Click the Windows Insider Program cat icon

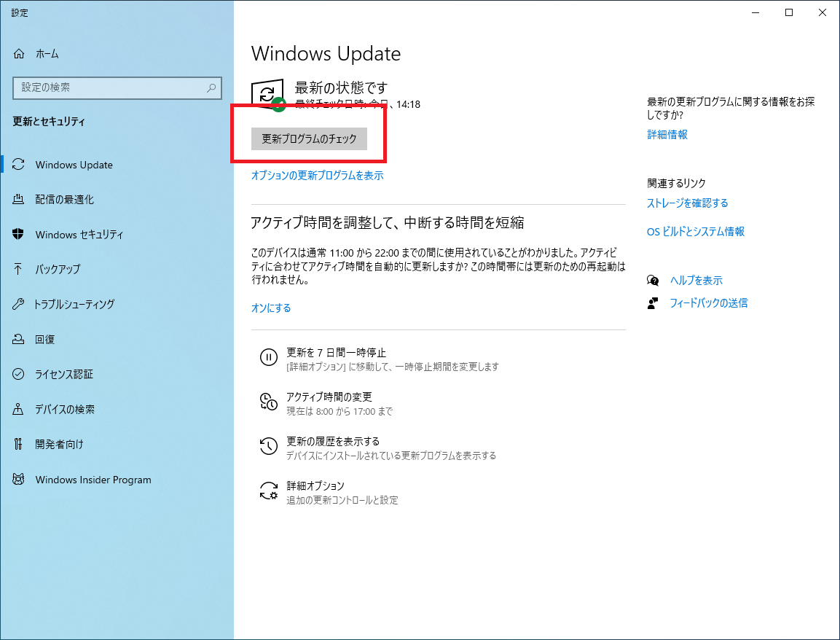click(18, 479)
